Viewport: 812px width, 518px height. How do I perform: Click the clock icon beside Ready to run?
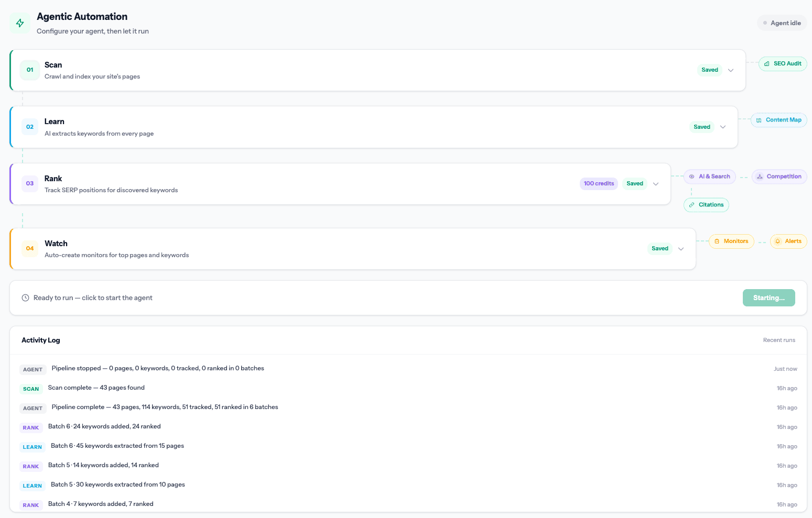click(25, 297)
